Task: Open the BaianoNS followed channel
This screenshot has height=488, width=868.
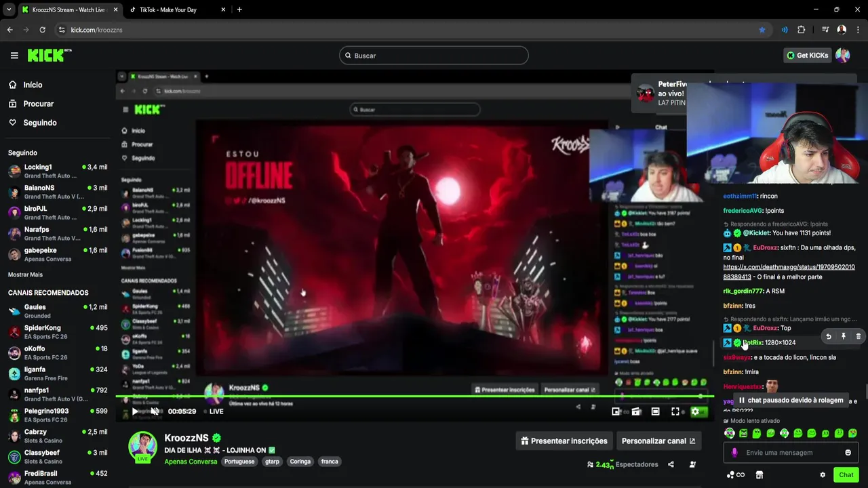Action: click(x=57, y=192)
